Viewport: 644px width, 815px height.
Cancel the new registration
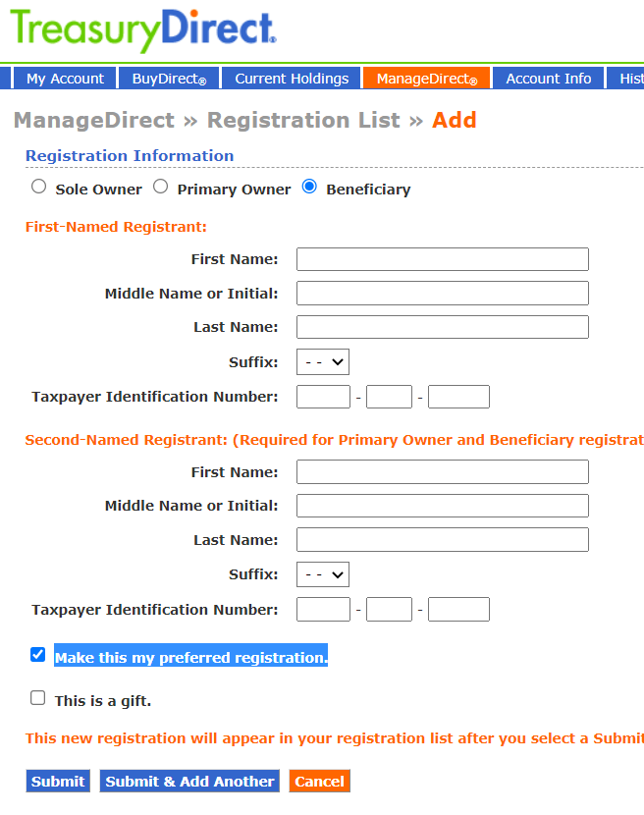click(x=319, y=781)
